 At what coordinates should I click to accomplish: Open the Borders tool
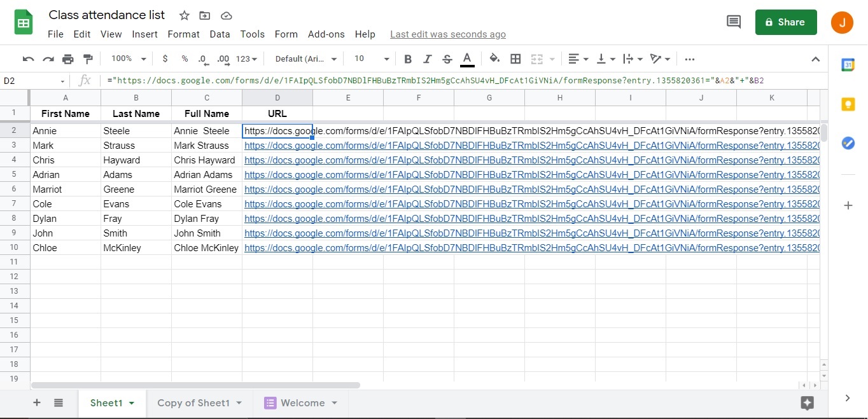pos(515,59)
